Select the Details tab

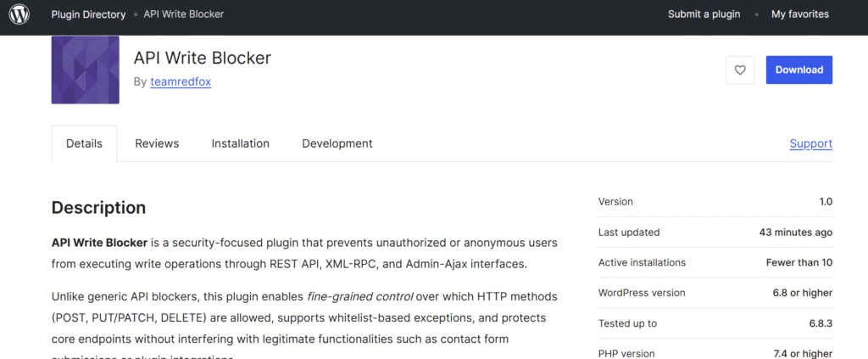(84, 143)
